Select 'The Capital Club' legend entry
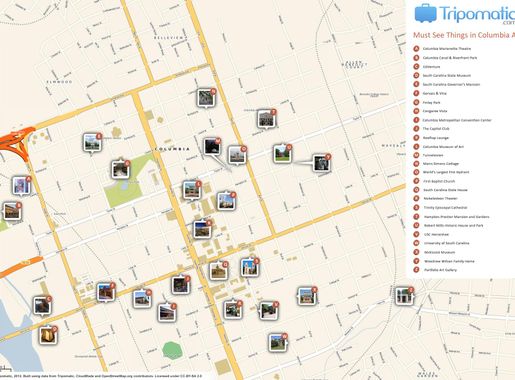The width and height of the screenshot is (515, 380). click(x=436, y=129)
